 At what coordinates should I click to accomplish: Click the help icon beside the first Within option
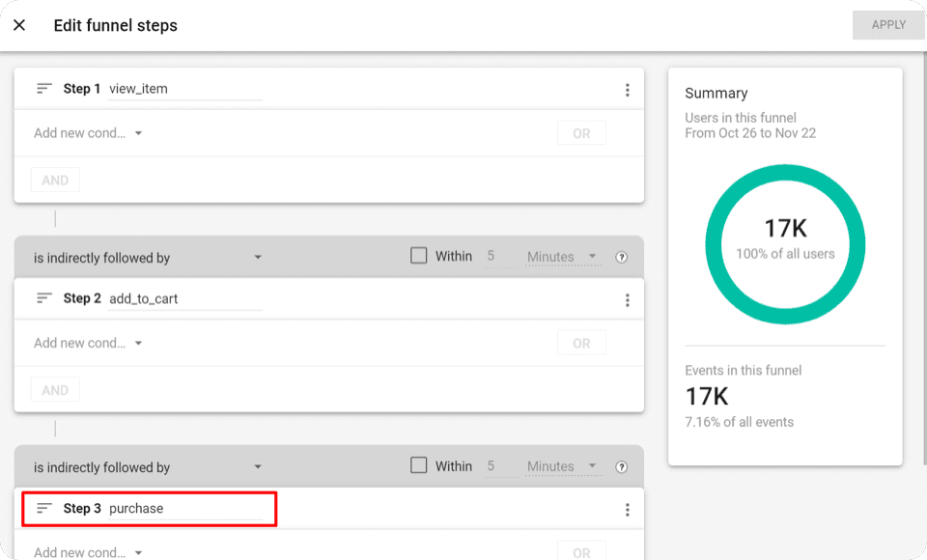pos(621,256)
